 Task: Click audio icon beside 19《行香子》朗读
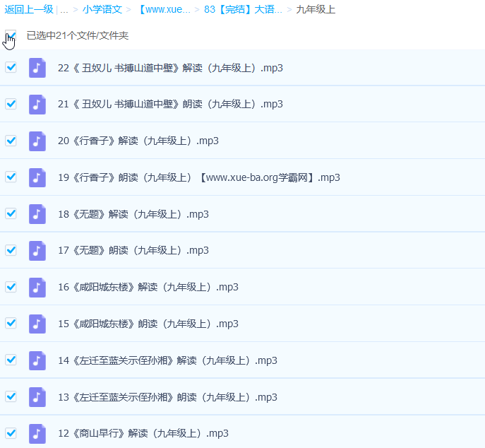tap(37, 177)
